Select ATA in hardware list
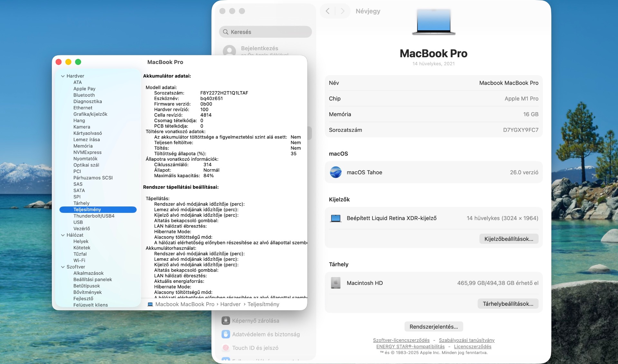This screenshot has height=364, width=618. (x=78, y=82)
